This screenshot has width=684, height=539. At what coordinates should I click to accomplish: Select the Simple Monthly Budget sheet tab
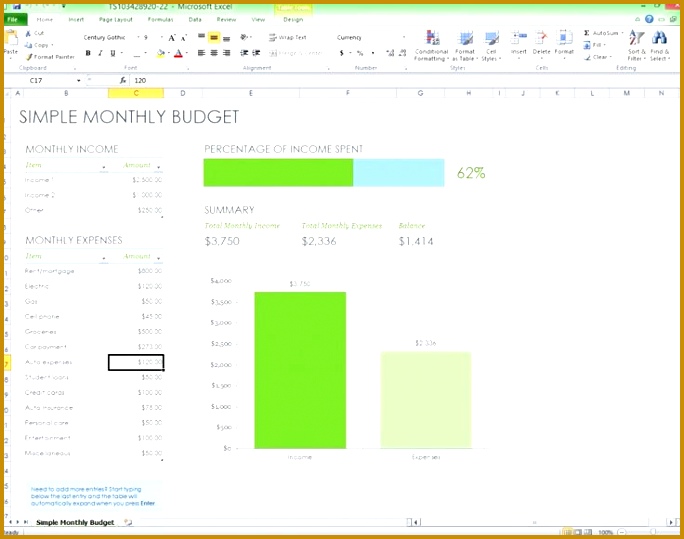(75, 522)
